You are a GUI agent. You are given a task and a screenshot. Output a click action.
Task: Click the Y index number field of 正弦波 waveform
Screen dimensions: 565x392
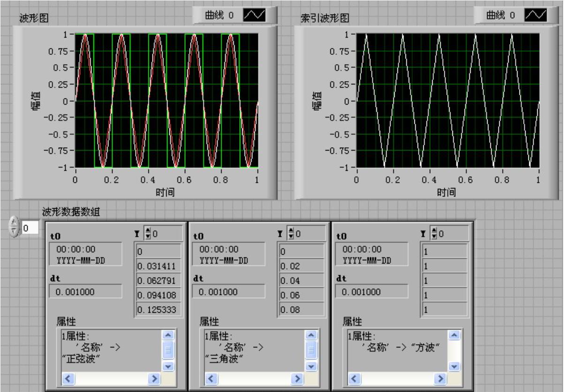coord(166,234)
